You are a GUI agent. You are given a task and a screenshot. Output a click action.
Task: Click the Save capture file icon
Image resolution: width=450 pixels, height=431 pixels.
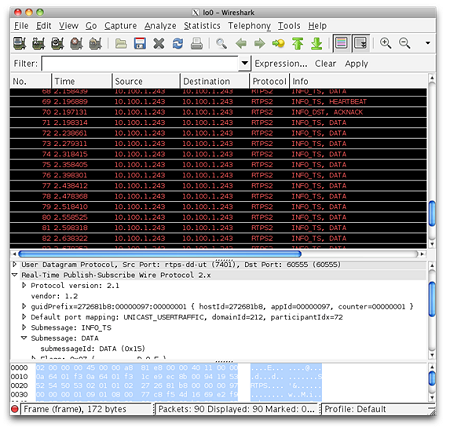click(140, 43)
